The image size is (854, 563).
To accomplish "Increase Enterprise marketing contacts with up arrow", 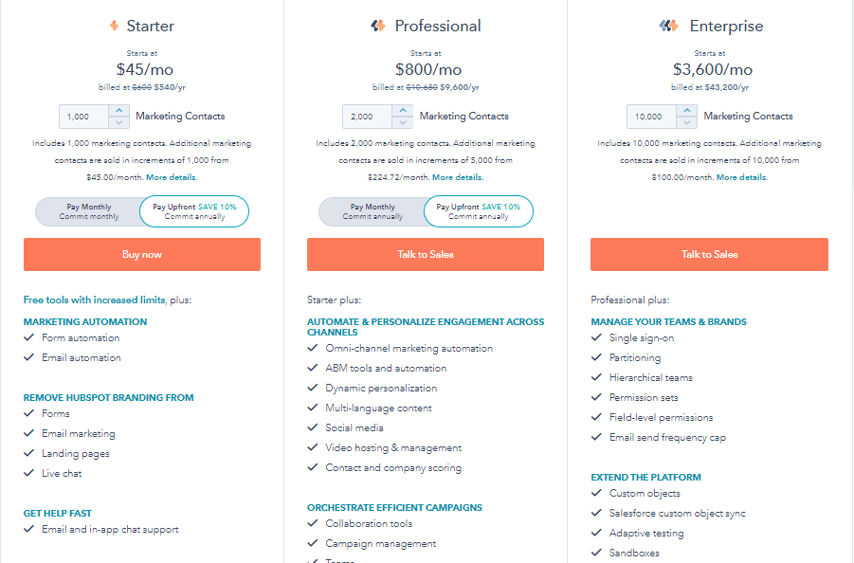I will pos(687,111).
